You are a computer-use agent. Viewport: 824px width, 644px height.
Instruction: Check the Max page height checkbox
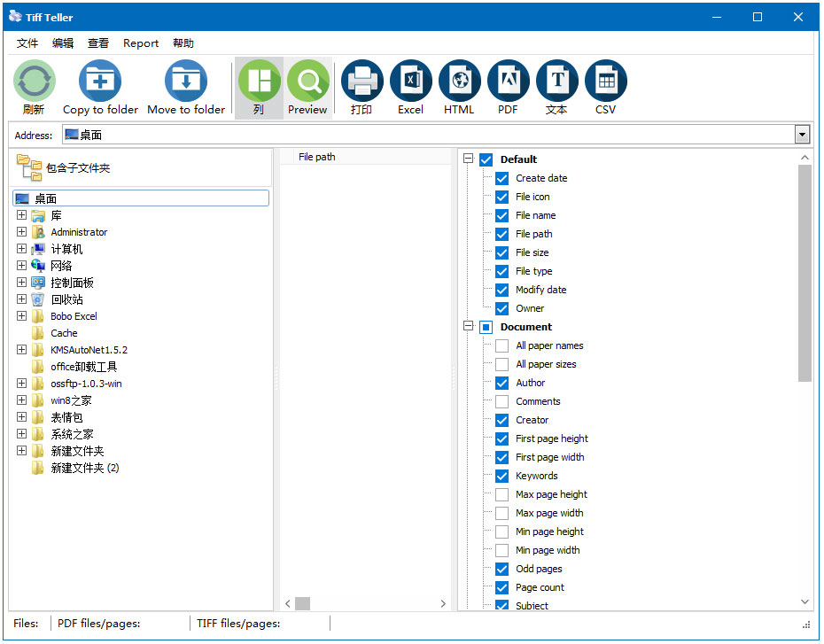tap(501, 495)
